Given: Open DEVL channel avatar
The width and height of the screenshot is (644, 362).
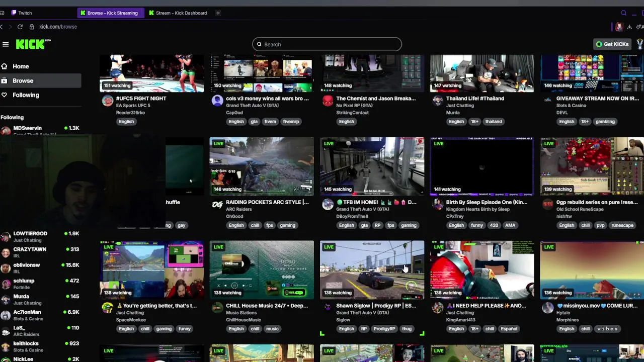Looking at the screenshot, I should pos(548,101).
